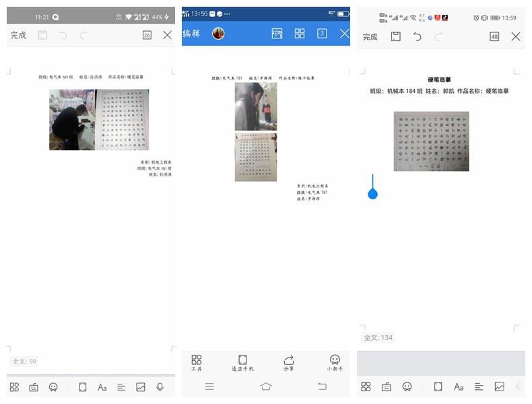The height and width of the screenshot is (404, 532).
Task: Open keyboard icon in right panel bottom toolbar
Action: pos(387,386)
